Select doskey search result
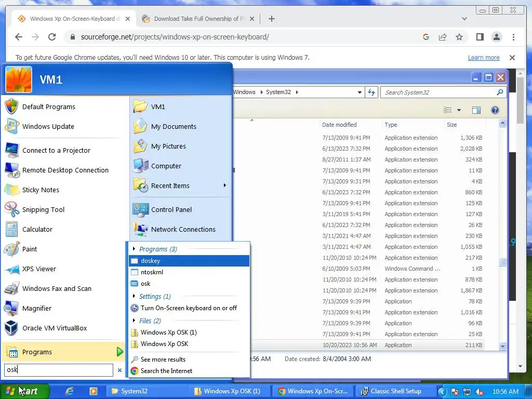 [189, 261]
